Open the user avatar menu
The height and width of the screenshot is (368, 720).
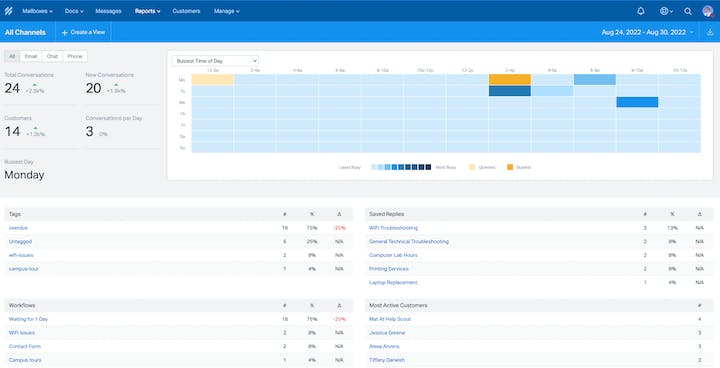708,11
